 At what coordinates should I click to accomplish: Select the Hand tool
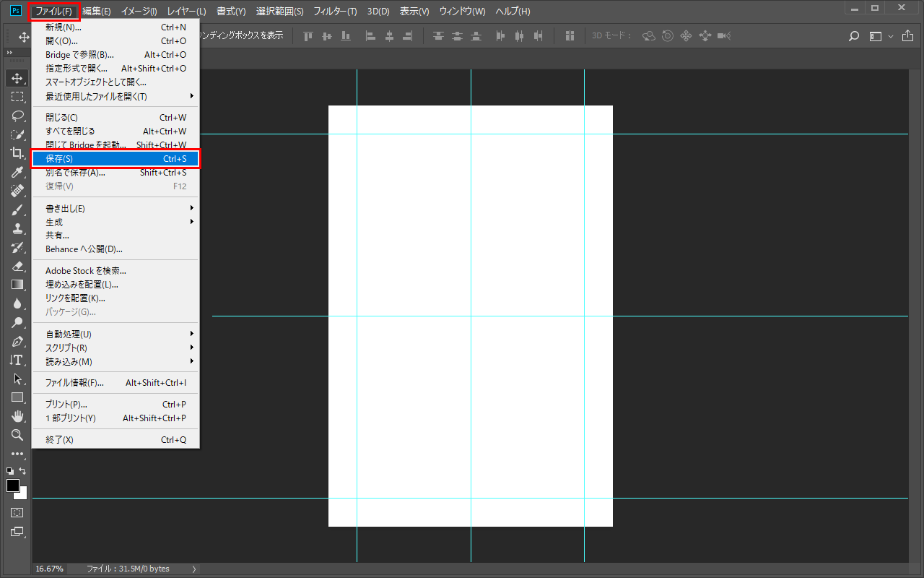click(x=17, y=416)
